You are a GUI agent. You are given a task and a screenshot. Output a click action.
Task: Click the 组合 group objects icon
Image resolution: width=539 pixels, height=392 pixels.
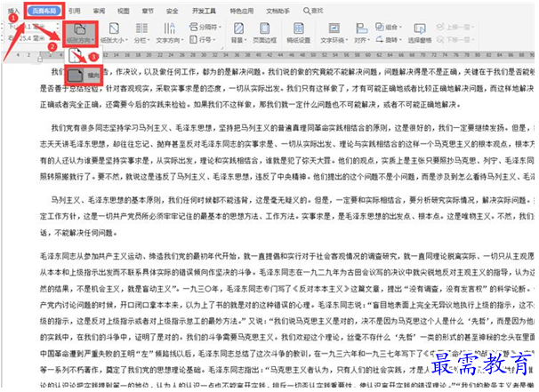tap(380, 27)
